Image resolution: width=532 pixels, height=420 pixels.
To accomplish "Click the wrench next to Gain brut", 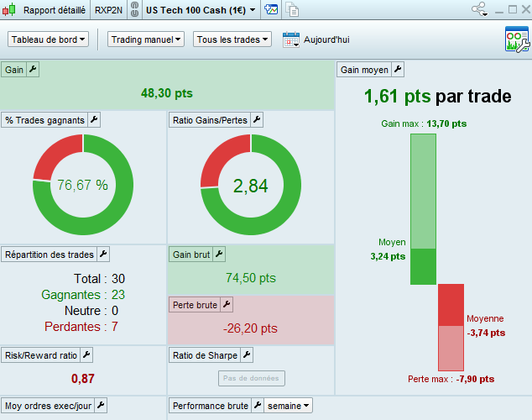I will click(219, 254).
